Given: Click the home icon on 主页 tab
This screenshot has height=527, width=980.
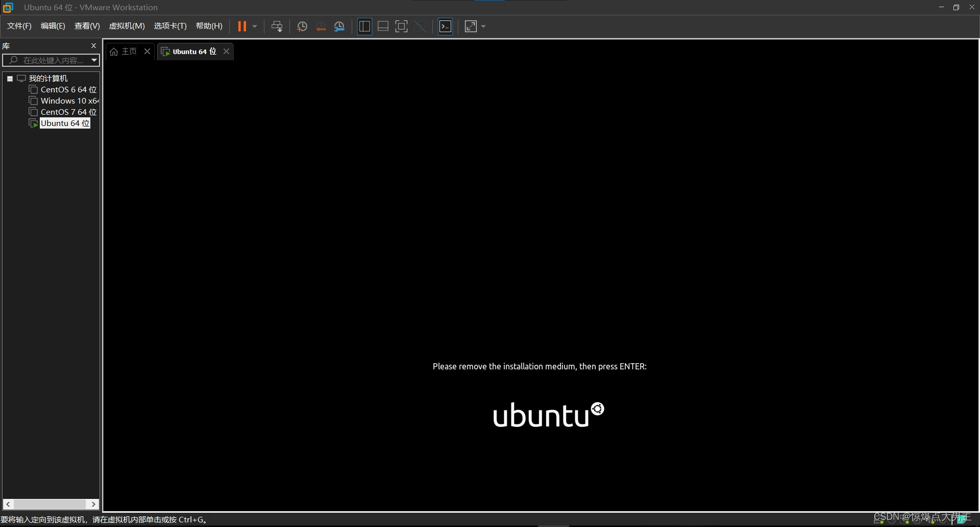Looking at the screenshot, I should tap(114, 52).
